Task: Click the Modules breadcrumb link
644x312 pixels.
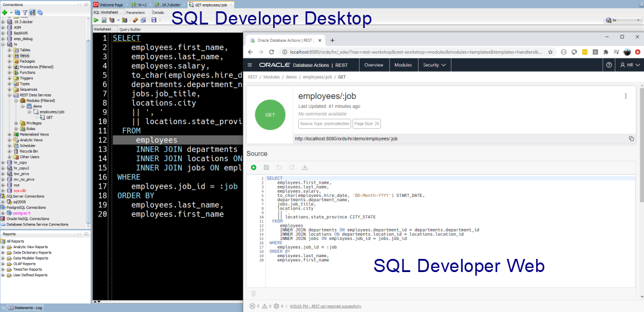Action: [271, 77]
